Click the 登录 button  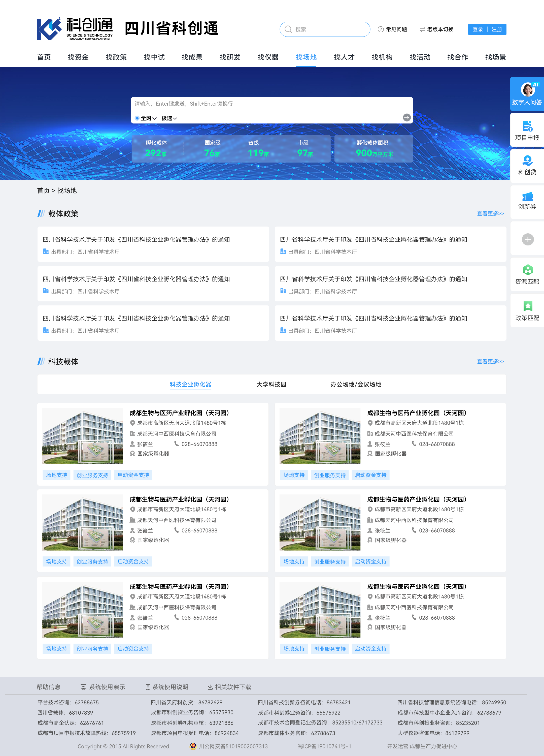pyautogui.click(x=478, y=29)
